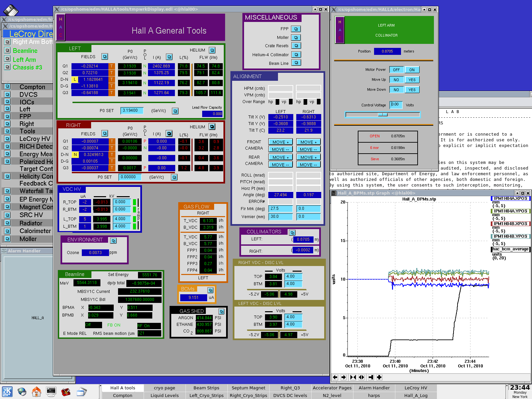Turn collimator Motor Power ON
Viewport: 532px width, 399px height.
(412, 70)
